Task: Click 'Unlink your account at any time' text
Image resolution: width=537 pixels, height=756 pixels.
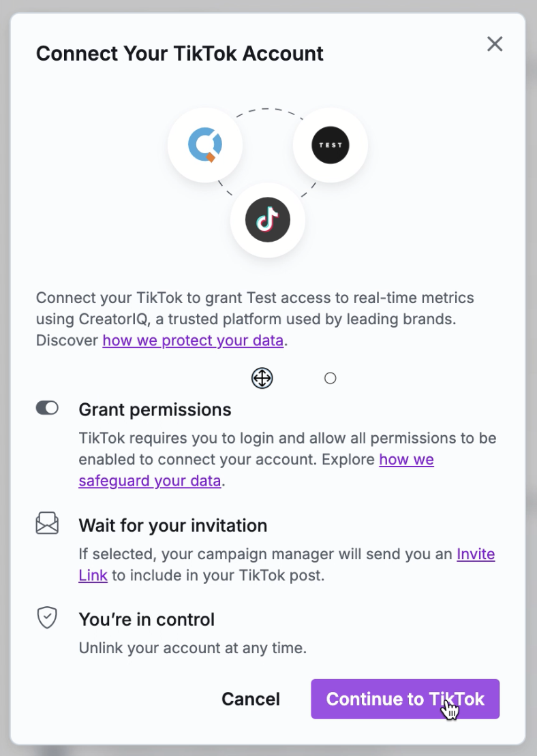Action: click(193, 648)
